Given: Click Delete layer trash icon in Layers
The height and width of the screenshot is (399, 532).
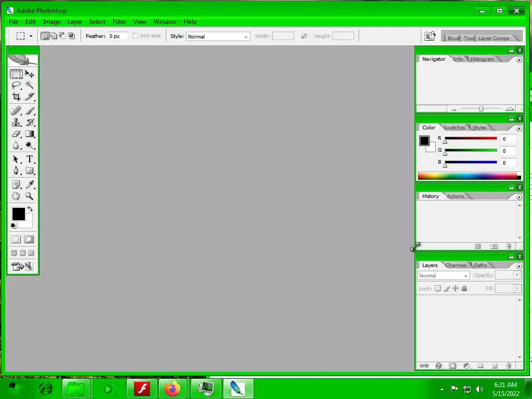Looking at the screenshot, I should point(509,366).
